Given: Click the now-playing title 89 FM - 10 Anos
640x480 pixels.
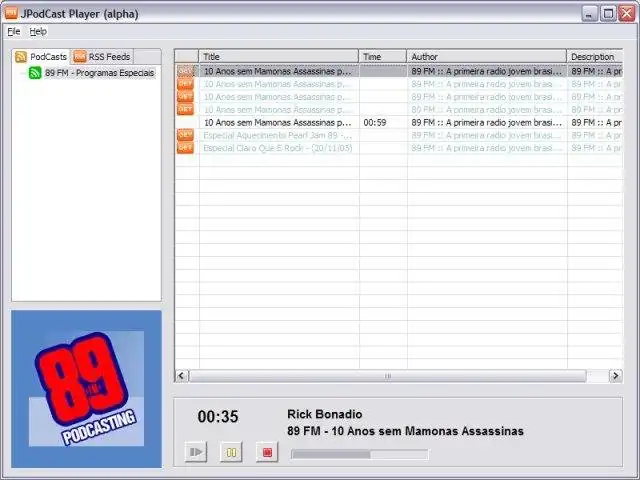Looking at the screenshot, I should pyautogui.click(x=405, y=431).
